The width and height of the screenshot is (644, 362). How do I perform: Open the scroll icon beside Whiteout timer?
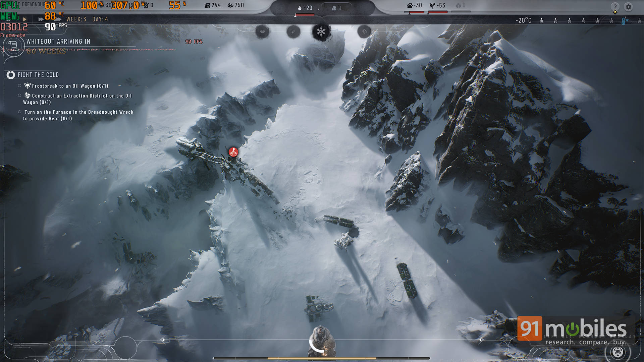13,46
